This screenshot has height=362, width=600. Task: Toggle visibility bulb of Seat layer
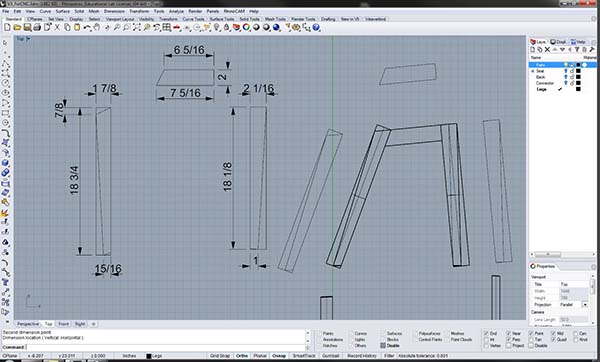point(566,71)
